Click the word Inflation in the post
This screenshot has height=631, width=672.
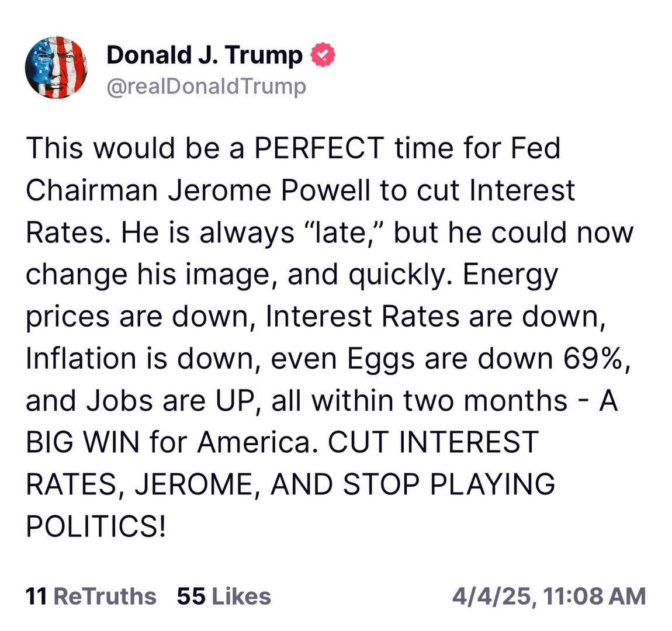(x=81, y=358)
